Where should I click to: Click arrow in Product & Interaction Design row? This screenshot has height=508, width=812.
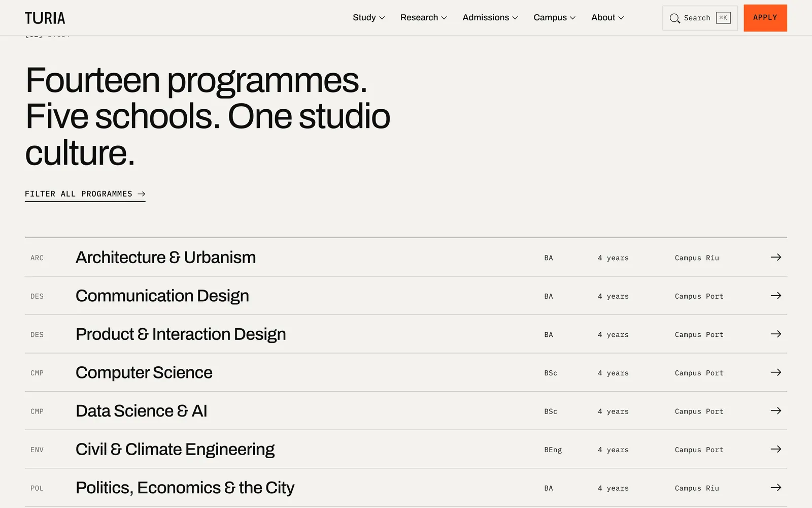[x=775, y=334]
